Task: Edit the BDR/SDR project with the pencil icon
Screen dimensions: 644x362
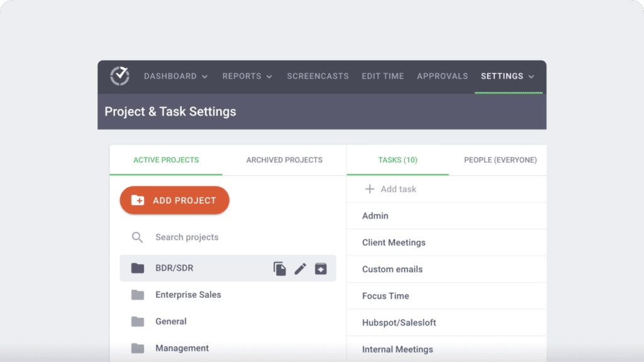Action: 301,268
